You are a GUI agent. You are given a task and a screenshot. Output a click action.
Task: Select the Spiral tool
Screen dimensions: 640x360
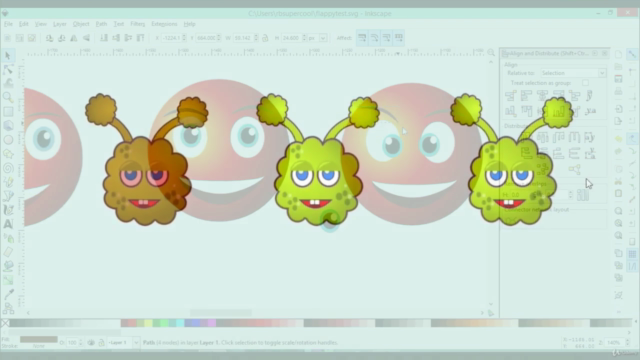click(x=8, y=168)
